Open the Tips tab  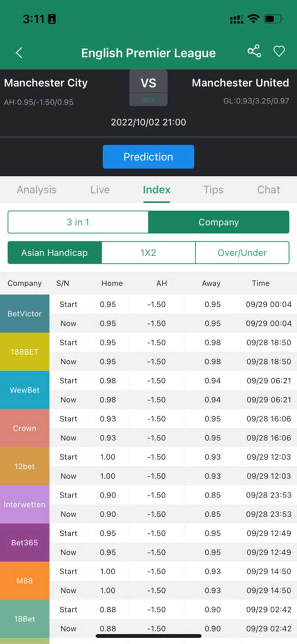pyautogui.click(x=213, y=190)
